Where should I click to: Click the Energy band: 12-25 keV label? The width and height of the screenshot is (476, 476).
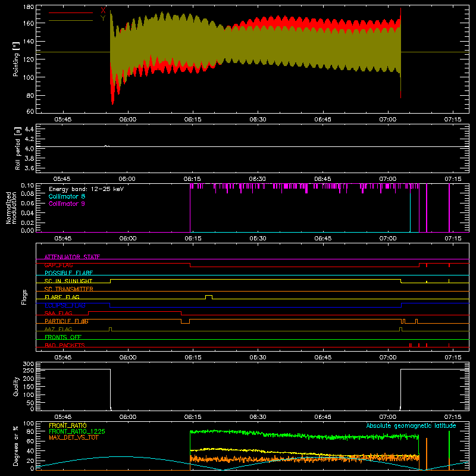[86, 189]
